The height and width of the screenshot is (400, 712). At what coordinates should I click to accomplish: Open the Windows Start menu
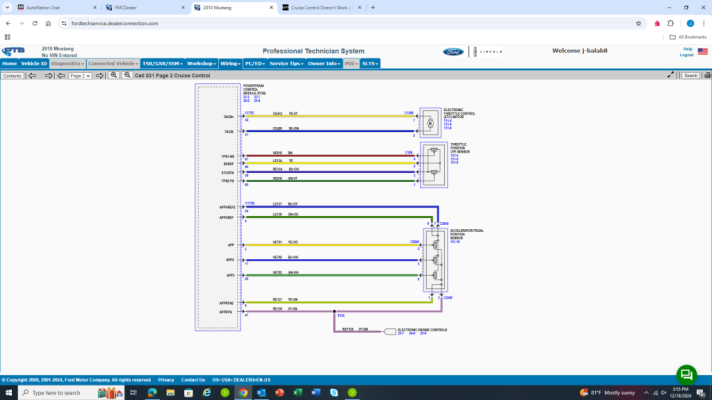9,393
